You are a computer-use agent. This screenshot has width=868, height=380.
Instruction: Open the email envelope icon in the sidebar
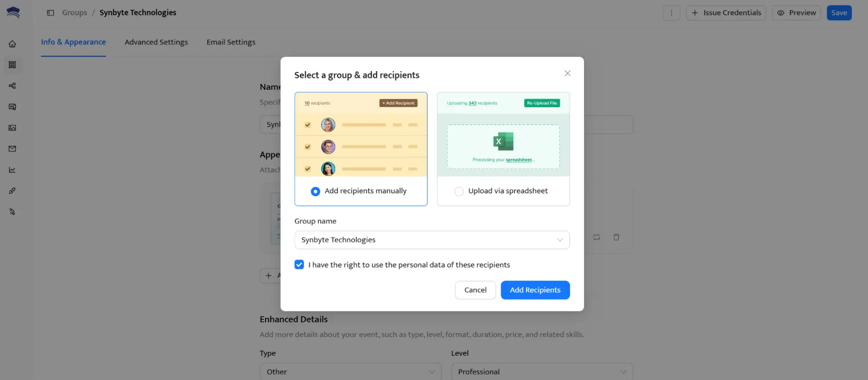coord(12,149)
